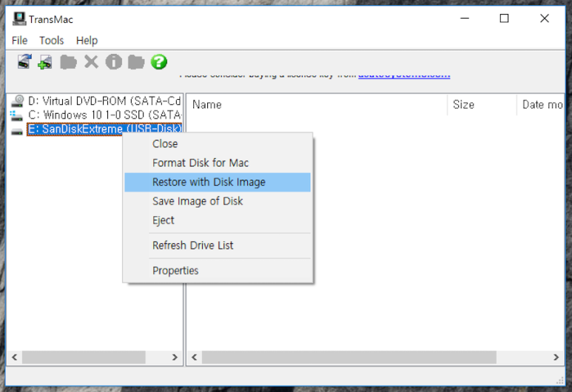Screen dimensions: 572x392
Task: Click the Open Disk Image toolbar icon
Action: coord(25,61)
